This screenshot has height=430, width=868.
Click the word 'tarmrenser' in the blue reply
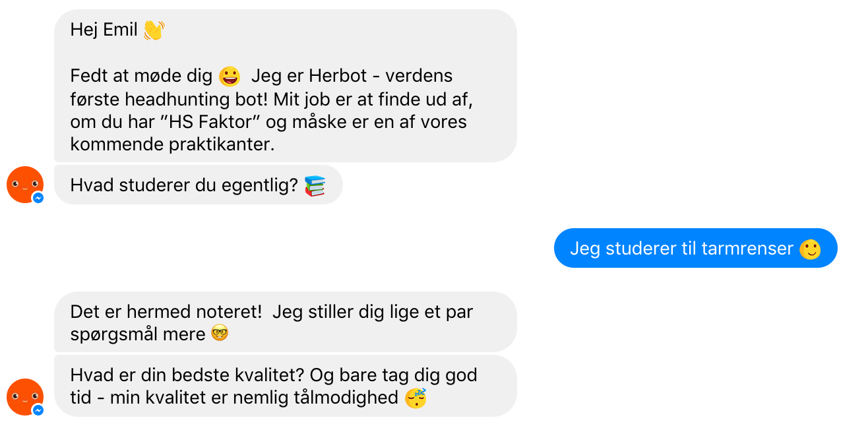747,249
